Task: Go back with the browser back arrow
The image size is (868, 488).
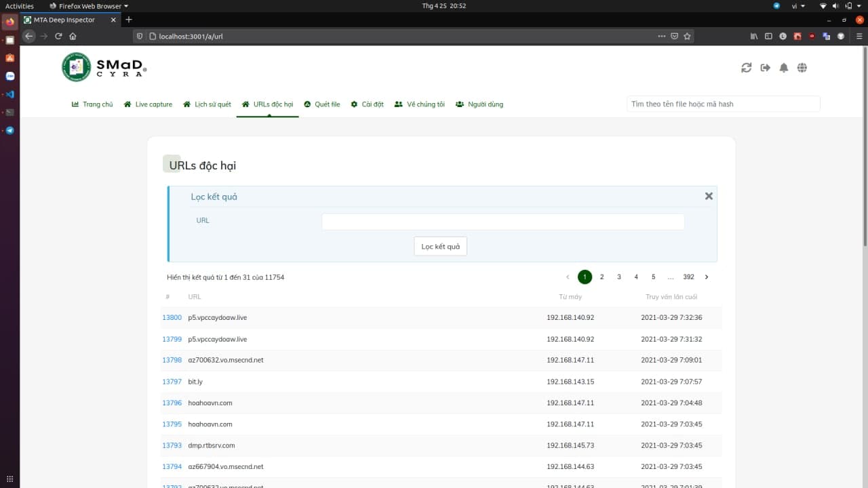Action: point(28,36)
